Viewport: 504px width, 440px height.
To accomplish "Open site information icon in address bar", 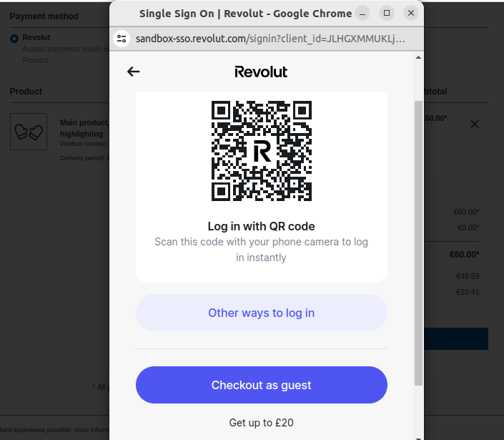I will point(122,39).
